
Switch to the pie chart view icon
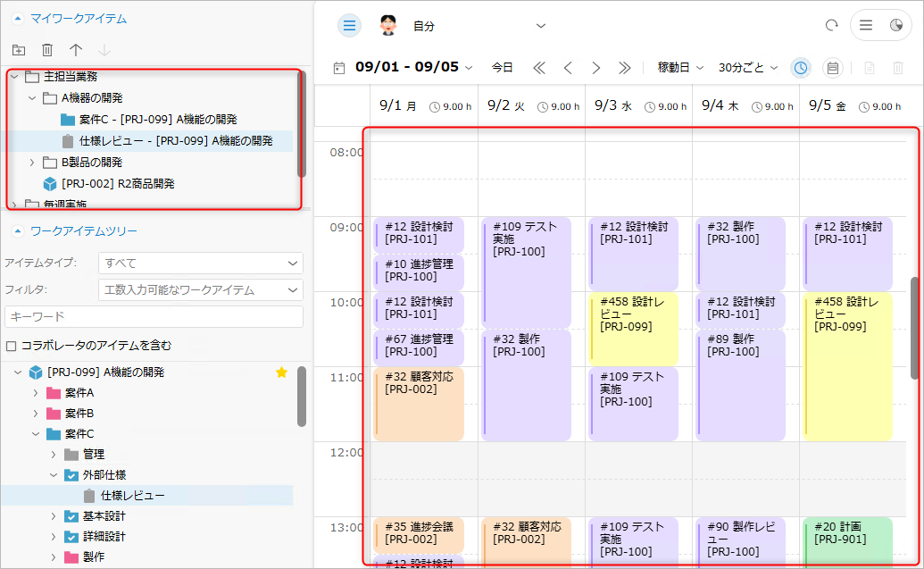point(895,26)
